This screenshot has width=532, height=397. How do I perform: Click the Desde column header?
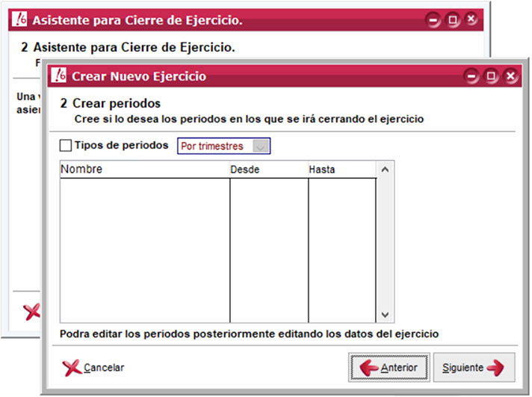point(269,169)
